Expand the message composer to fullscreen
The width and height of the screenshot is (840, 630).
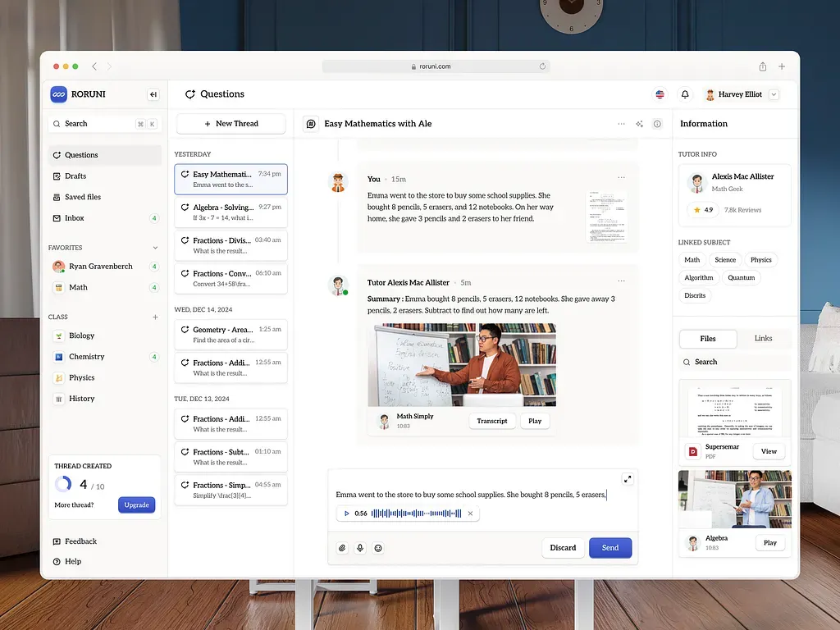(x=628, y=479)
